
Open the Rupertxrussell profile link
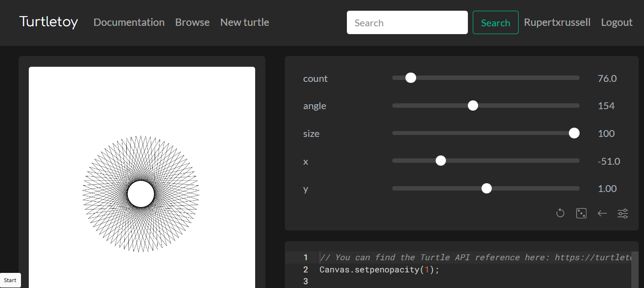click(x=557, y=22)
